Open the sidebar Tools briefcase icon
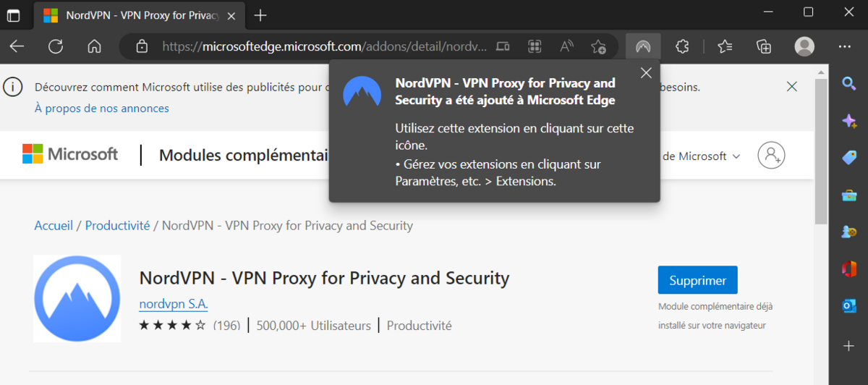 point(849,195)
